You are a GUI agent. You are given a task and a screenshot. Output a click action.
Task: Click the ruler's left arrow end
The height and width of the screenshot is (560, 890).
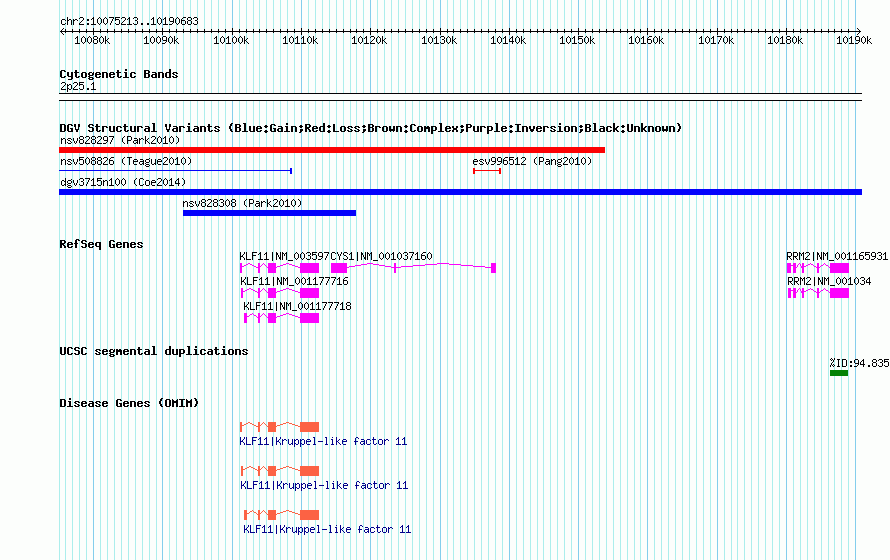tap(62, 31)
